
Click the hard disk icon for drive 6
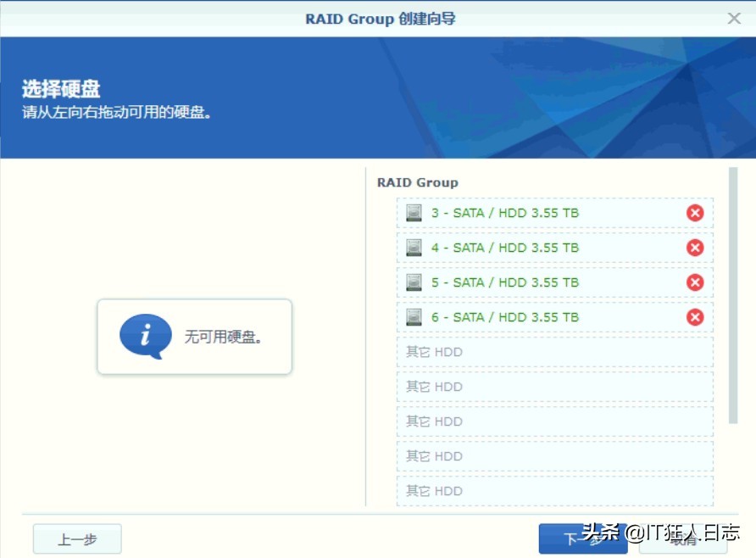pyautogui.click(x=413, y=317)
